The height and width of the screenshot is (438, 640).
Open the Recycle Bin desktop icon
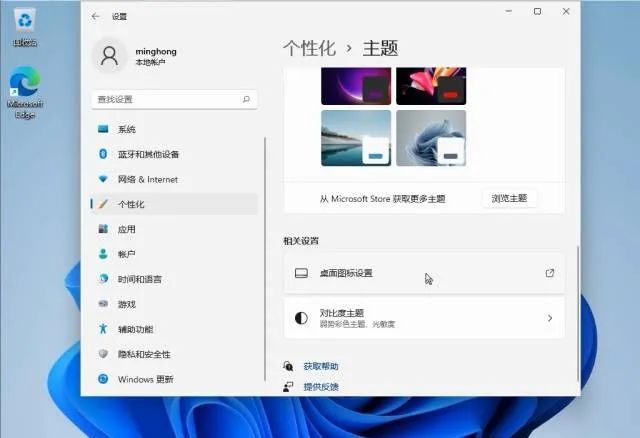point(25,27)
